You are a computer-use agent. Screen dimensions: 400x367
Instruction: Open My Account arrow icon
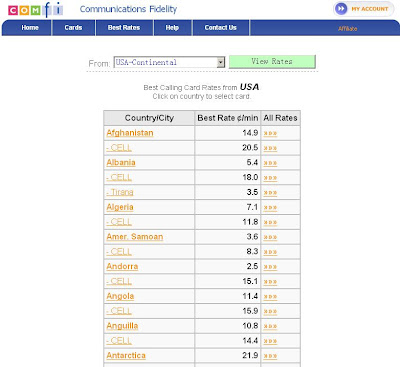coord(341,9)
